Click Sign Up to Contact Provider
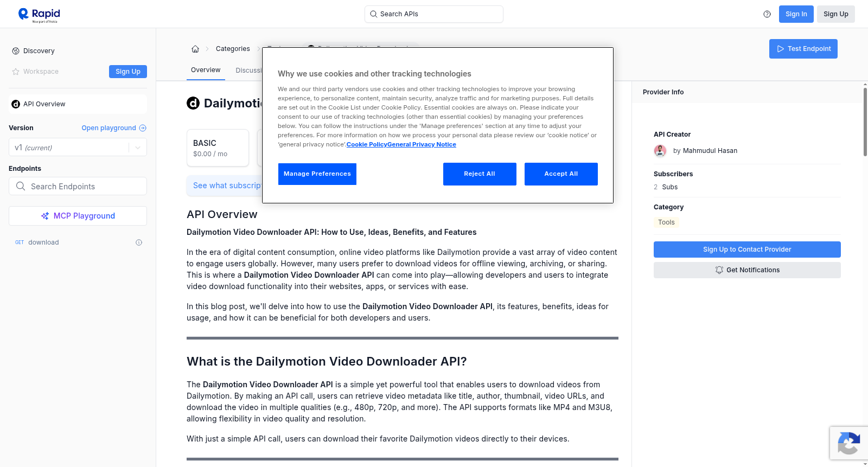Viewport: 868px width, 467px height. click(747, 250)
